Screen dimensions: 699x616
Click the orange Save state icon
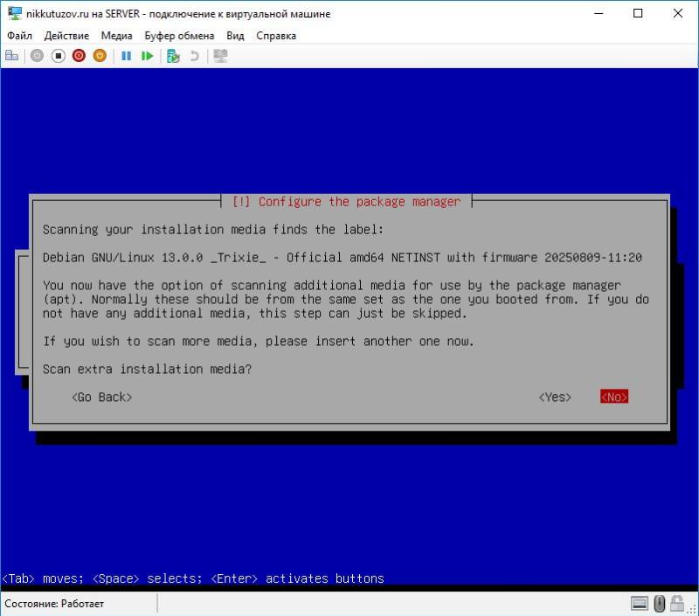click(x=100, y=56)
